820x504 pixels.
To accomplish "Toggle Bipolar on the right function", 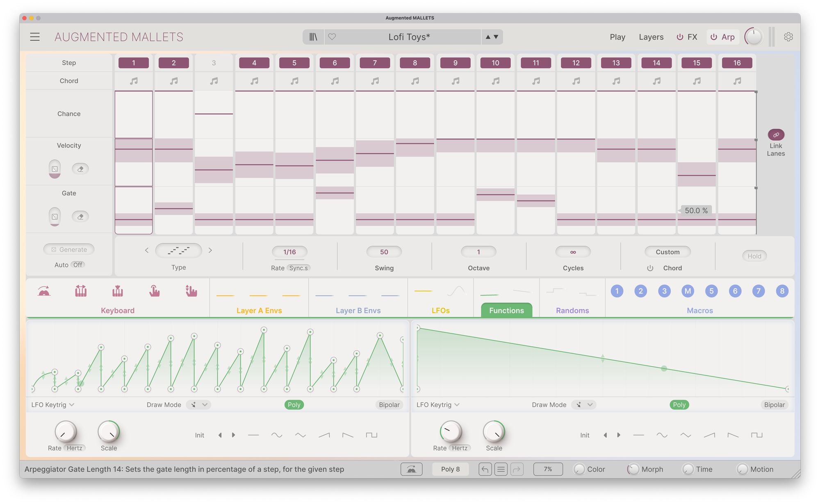I will tap(774, 405).
